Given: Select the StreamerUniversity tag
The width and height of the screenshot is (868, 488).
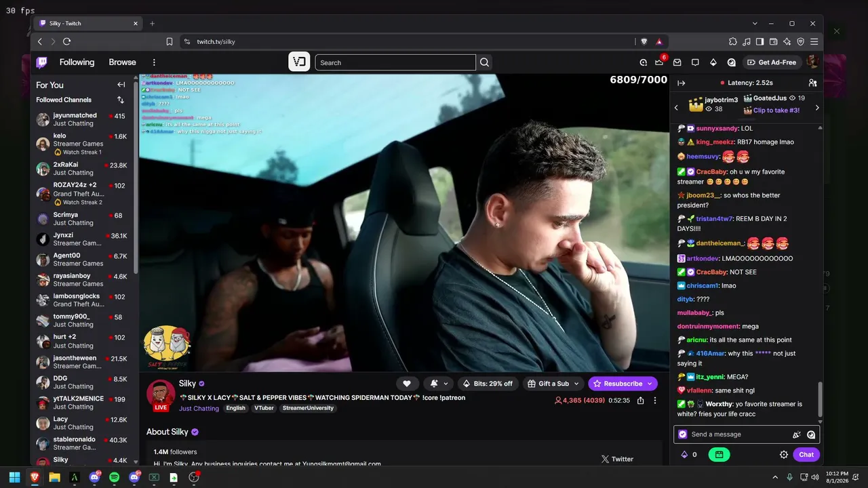Looking at the screenshot, I should [x=308, y=408].
